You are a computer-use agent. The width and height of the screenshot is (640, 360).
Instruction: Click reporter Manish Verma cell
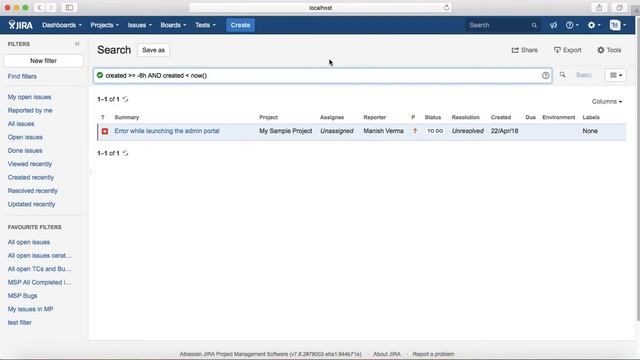pyautogui.click(x=383, y=131)
